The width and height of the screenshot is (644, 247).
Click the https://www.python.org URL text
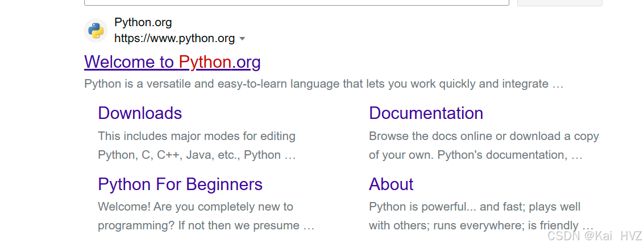(174, 38)
